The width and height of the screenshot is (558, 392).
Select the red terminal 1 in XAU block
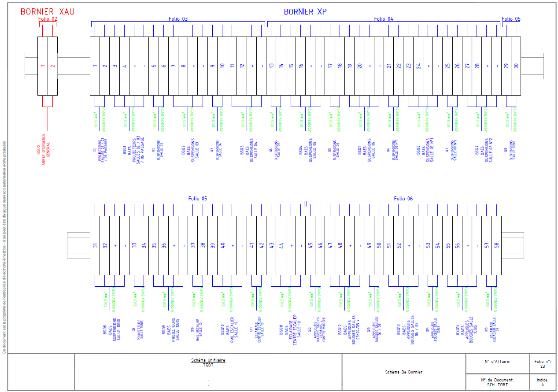43,66
